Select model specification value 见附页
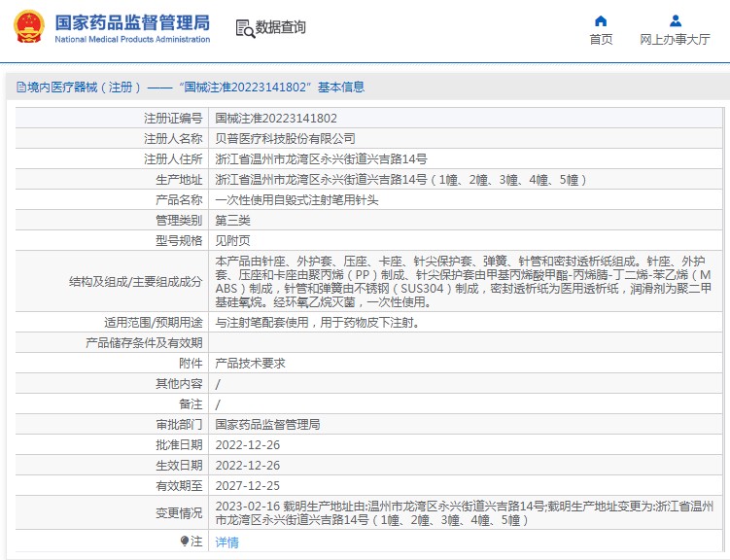The width and height of the screenshot is (730, 560). click(232, 241)
